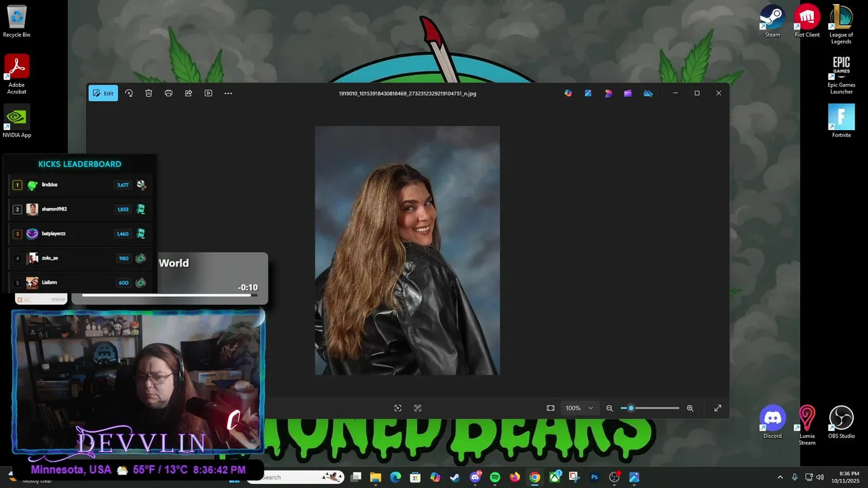Screen dimensions: 868x488
Task: Open League of Legends desktop shortcut
Action: coord(841,25)
